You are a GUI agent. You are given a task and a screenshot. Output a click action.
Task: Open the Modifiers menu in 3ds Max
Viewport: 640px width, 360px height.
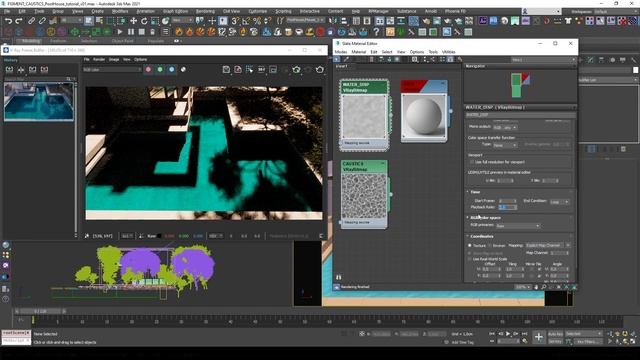click(120, 11)
